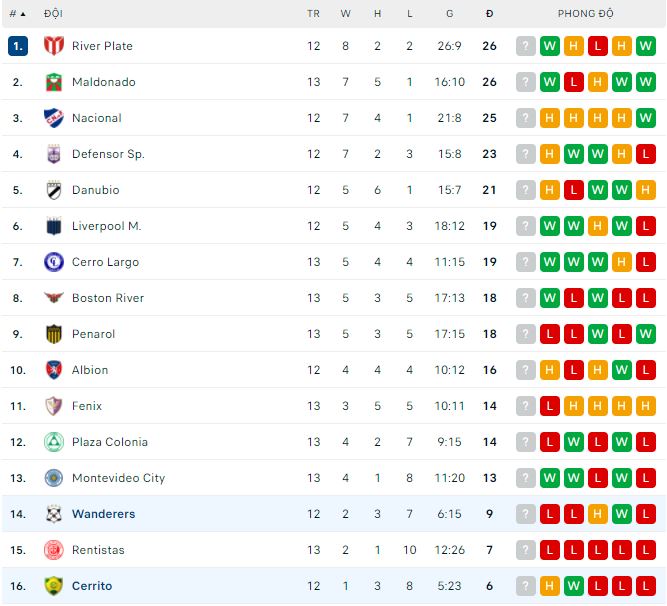The height and width of the screenshot is (606, 667).
Task: Click the Cerrito team badge
Action: 53,586
